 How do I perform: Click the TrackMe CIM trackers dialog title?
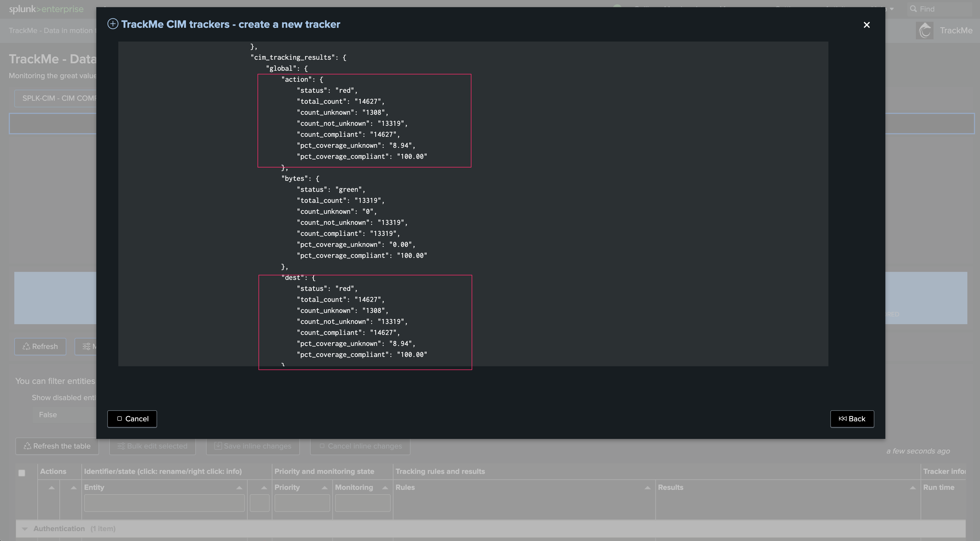231,24
